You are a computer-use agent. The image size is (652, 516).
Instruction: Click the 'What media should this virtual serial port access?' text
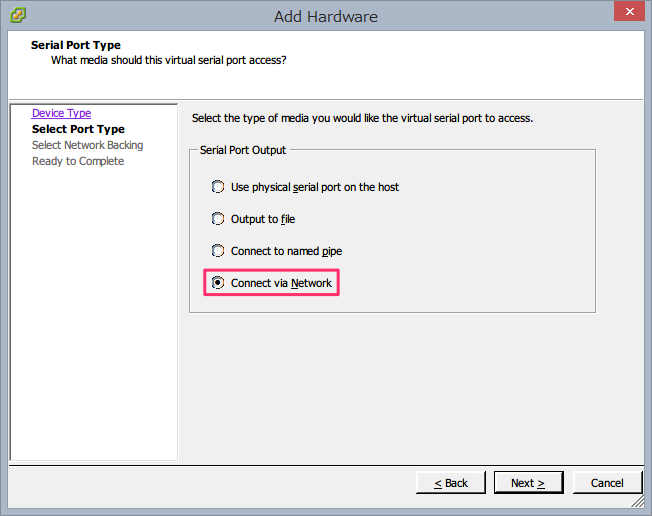(169, 60)
